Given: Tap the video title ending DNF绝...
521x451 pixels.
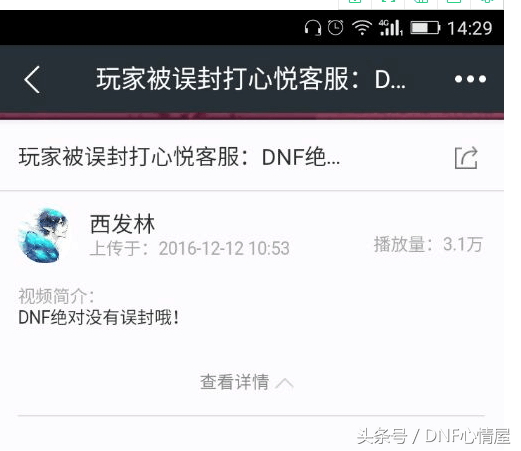Looking at the screenshot, I should click(179, 157).
